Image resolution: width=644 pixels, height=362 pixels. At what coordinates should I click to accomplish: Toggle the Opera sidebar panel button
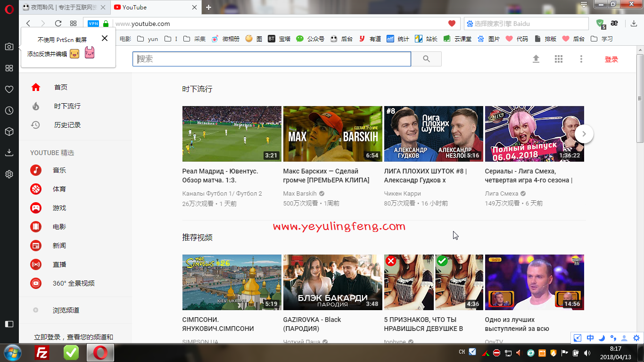(9, 324)
